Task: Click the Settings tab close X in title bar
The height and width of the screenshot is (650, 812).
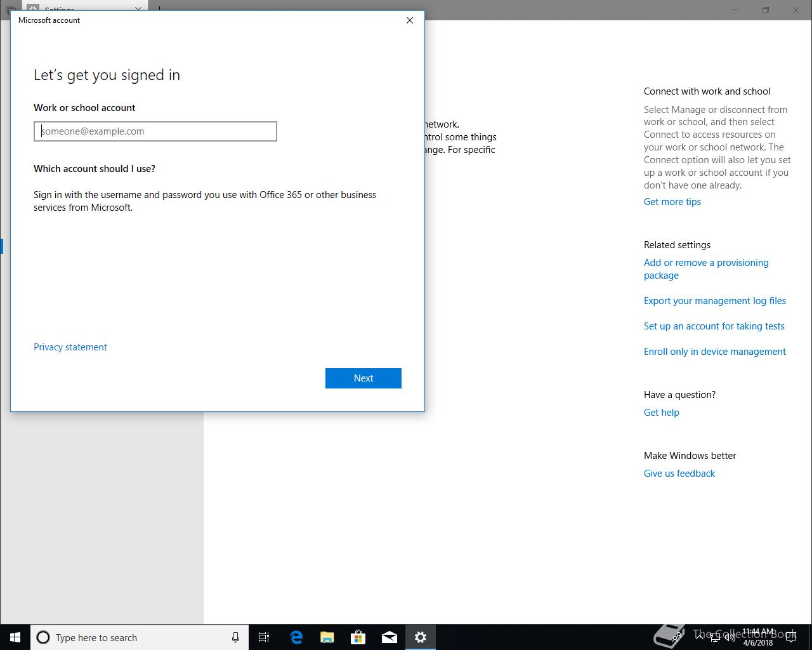Action: 138,10
